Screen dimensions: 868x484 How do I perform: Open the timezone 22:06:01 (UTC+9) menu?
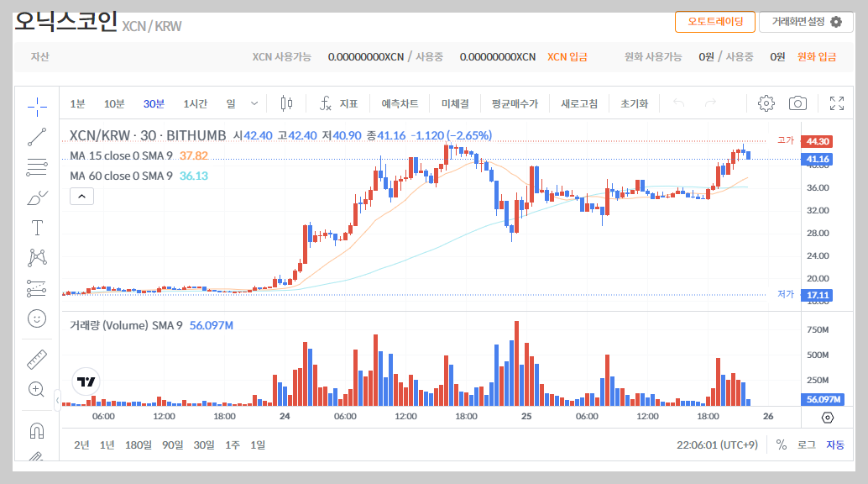717,445
